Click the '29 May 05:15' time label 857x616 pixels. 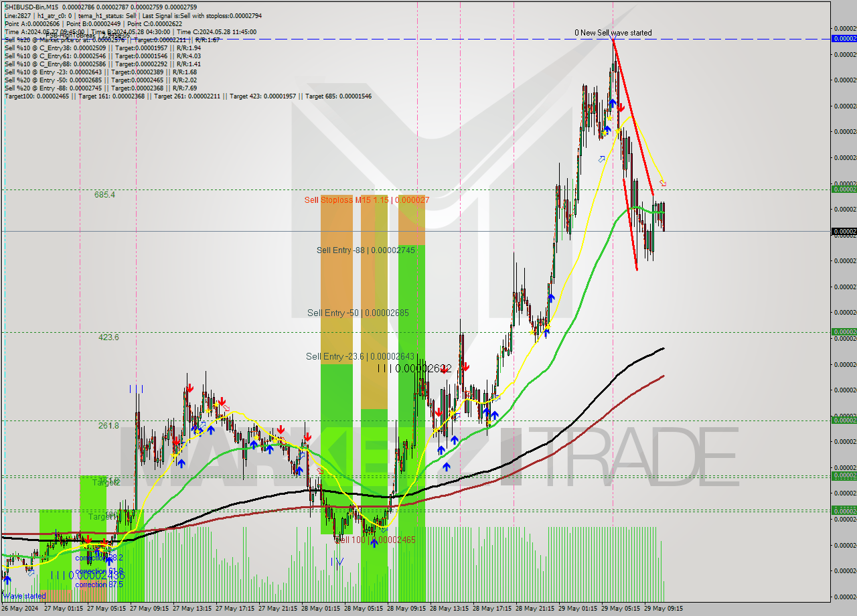[620, 609]
